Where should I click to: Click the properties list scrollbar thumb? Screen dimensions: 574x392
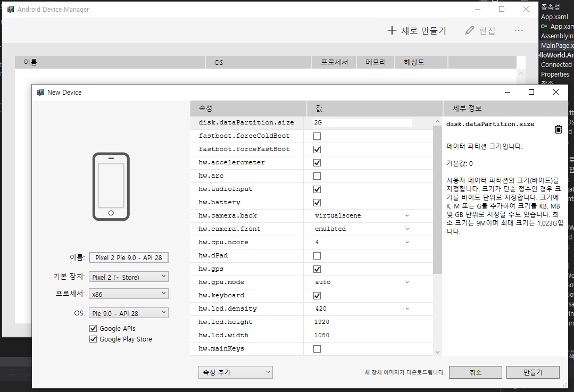[x=437, y=199]
